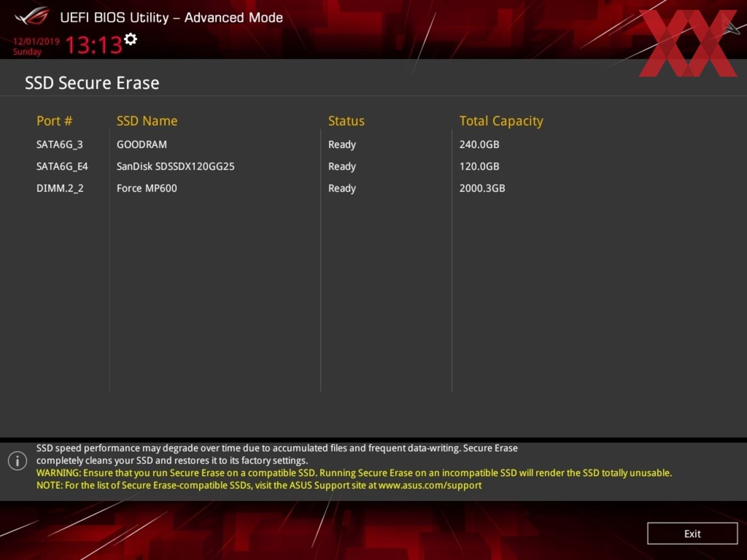The image size is (747, 560).
Task: Click the UEFI BIOS Utility title text
Action: click(171, 18)
